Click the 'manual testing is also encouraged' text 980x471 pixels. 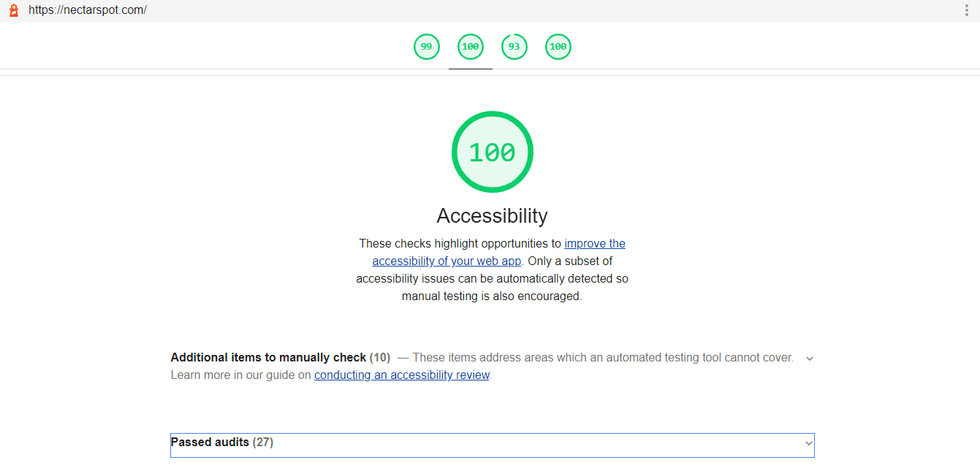492,296
